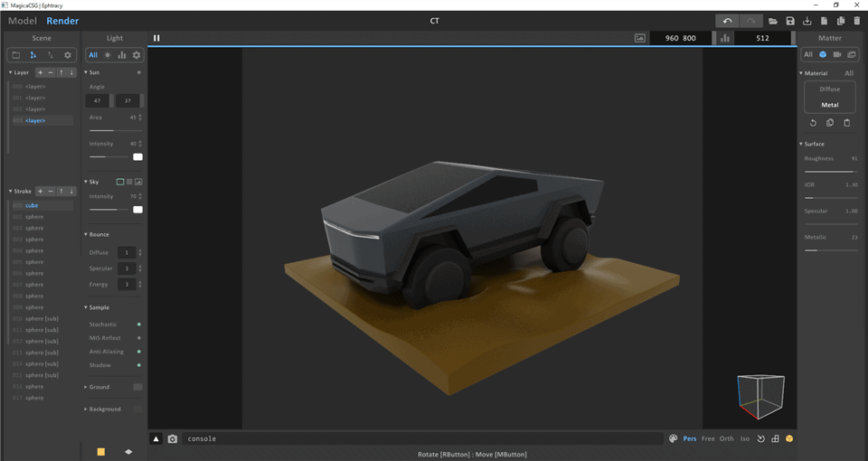Viewport: 868px width, 461px height.
Task: Click the Scene sort arrows icon
Action: pyautogui.click(x=51, y=55)
